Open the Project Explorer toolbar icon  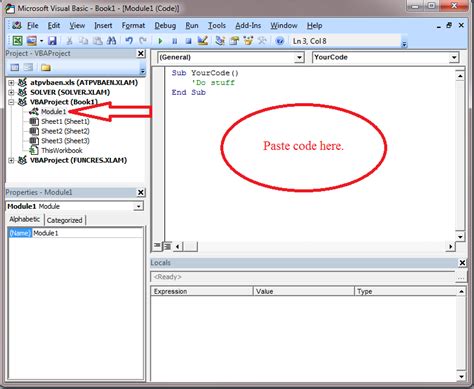(x=220, y=41)
